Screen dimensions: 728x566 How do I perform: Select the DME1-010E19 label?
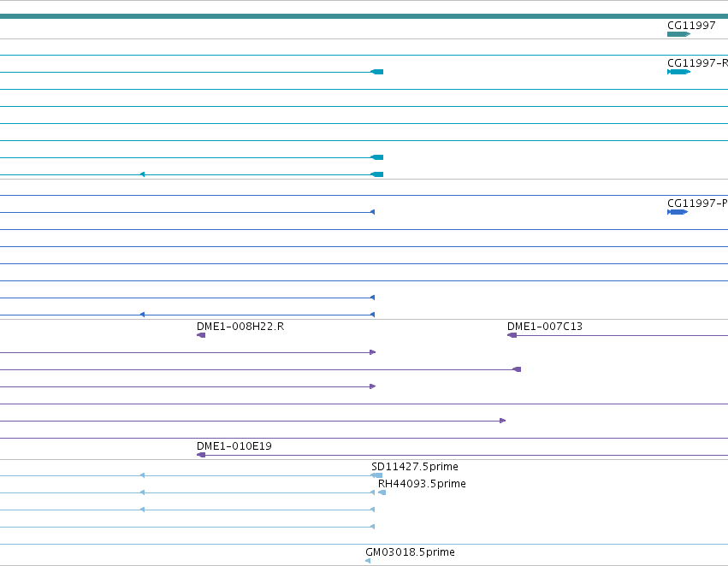coord(234,446)
